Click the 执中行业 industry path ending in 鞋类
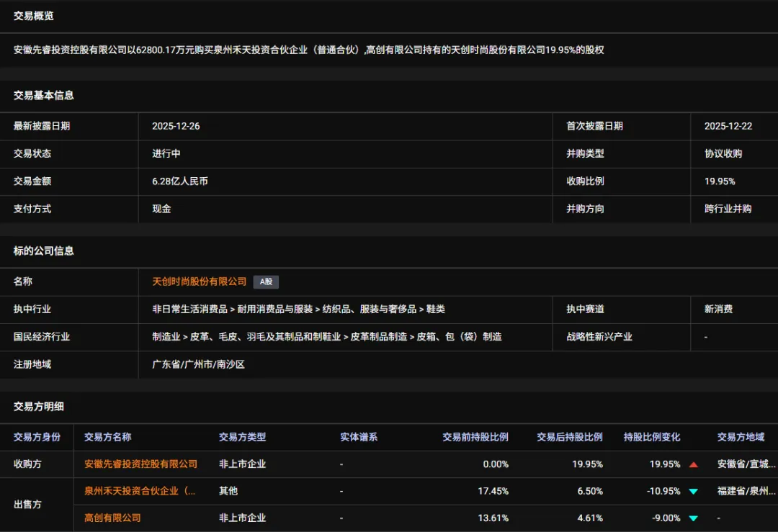The image size is (778, 532). [x=299, y=310]
